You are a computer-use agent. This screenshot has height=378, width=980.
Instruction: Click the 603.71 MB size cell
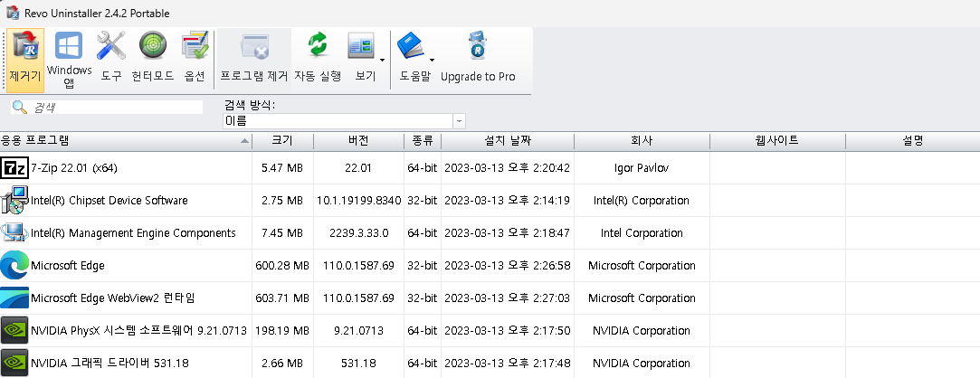(x=282, y=298)
